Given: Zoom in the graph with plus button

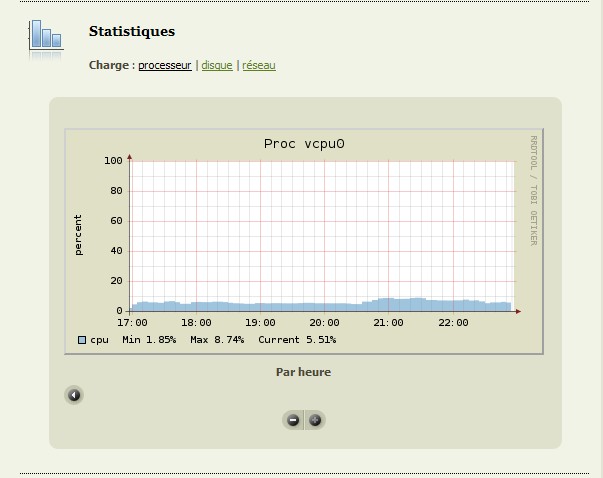Looking at the screenshot, I should (315, 420).
